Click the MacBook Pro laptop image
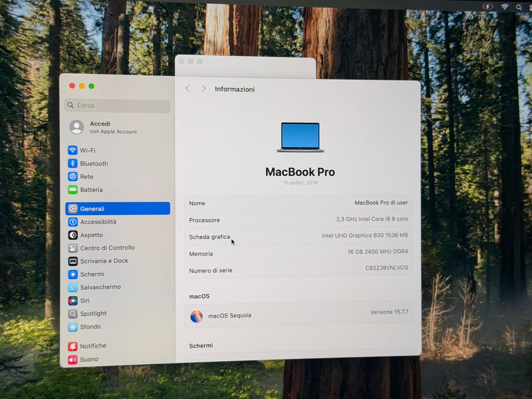 (x=300, y=137)
